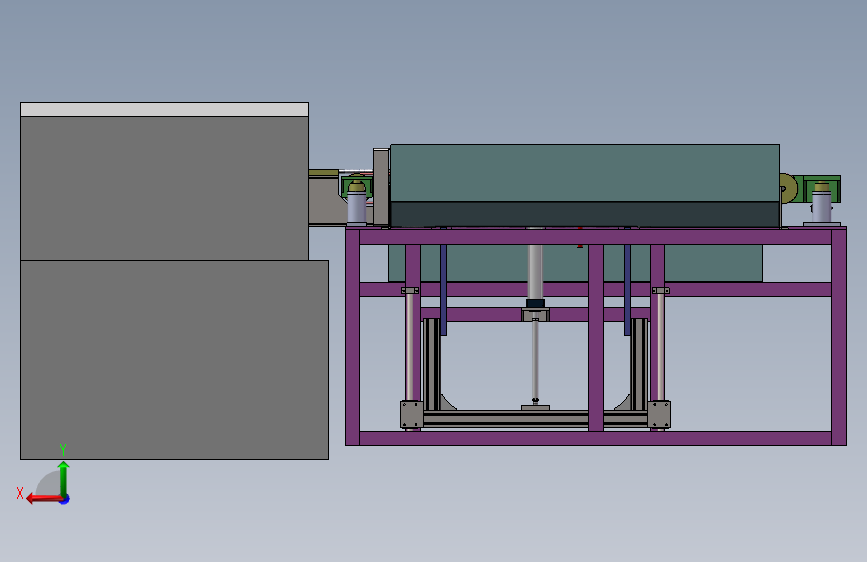Select the purple frame's bottom horizontal beam
Image resolution: width=867 pixels, height=562 pixels.
pos(596,438)
